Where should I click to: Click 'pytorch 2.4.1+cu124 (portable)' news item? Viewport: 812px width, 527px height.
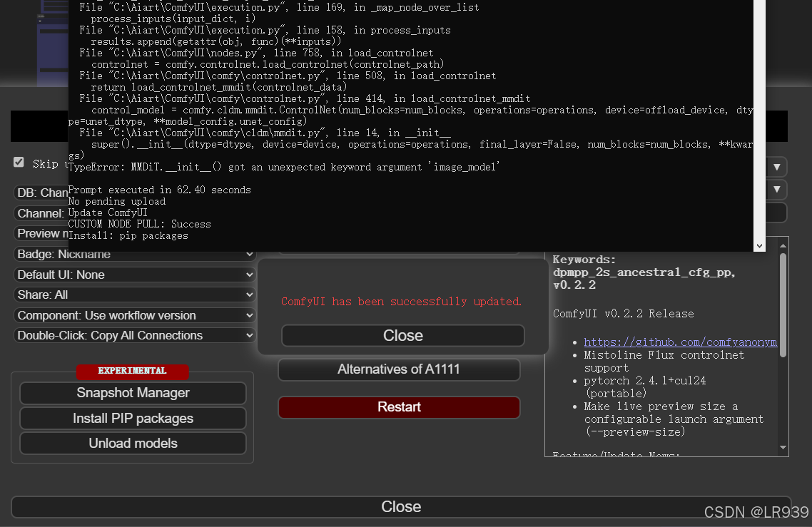(645, 387)
